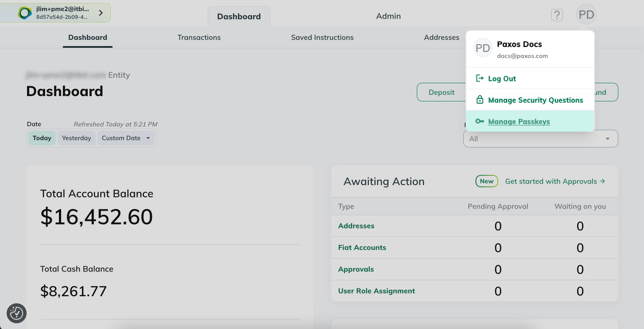
Task: Click the Type column header
Action: 346,206
